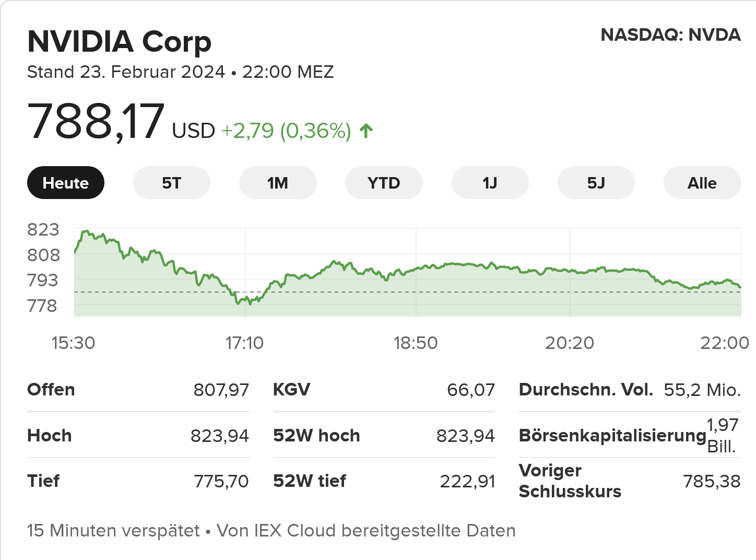Click the Börsenkapitalisierung label
756x560 pixels.
coord(612,436)
